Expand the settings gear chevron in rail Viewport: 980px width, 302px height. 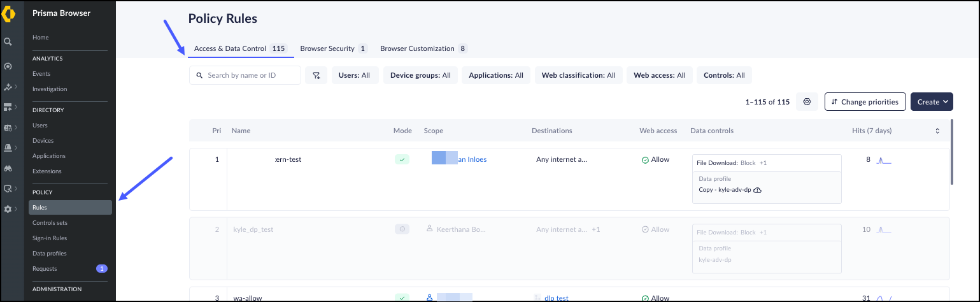(x=16, y=209)
